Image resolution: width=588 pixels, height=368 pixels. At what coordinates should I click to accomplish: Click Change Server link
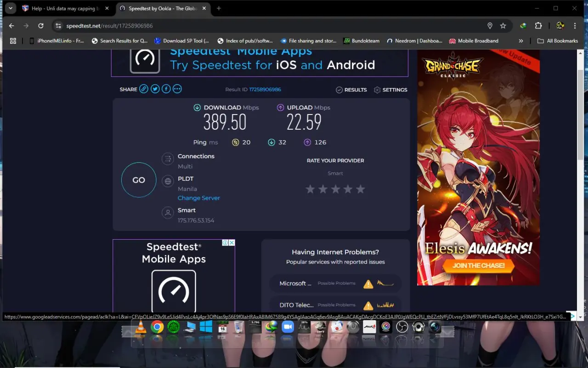[x=199, y=198]
